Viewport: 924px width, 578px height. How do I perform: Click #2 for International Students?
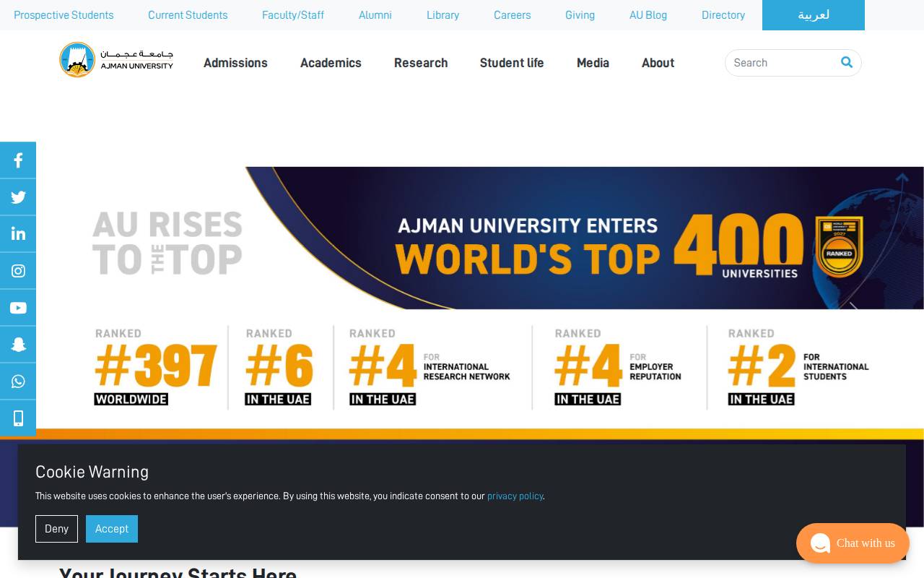[x=798, y=367]
